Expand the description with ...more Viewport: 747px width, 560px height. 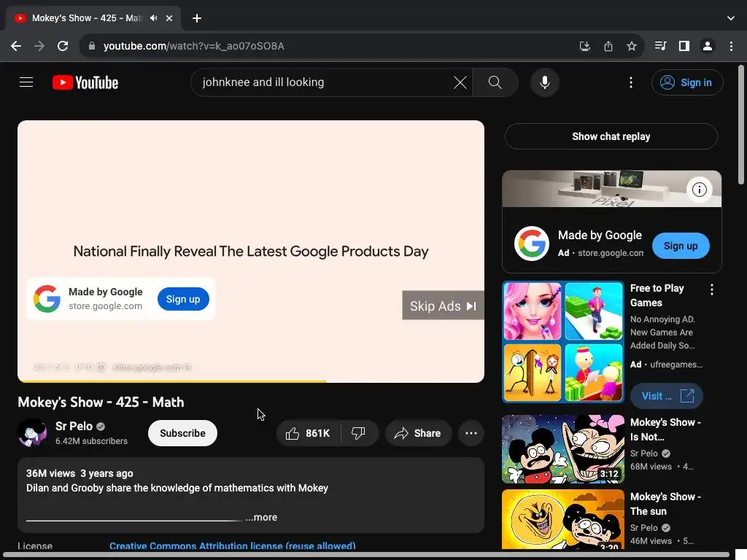[261, 517]
